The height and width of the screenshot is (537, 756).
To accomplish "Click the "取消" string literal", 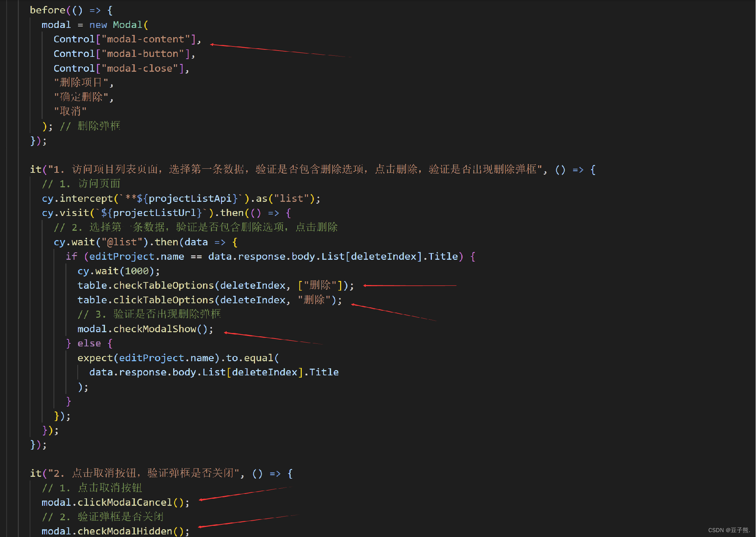I will point(70,111).
